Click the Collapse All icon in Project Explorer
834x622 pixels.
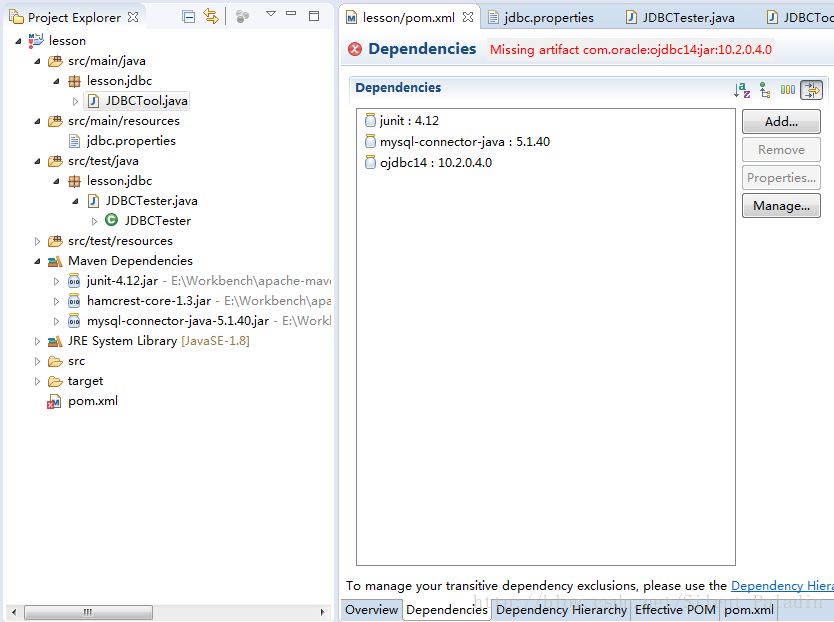(188, 16)
